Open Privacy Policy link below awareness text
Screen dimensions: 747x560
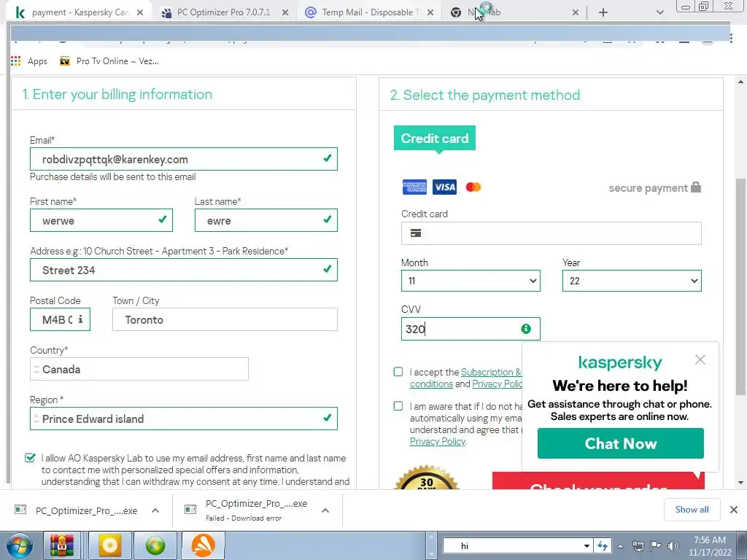pyautogui.click(x=438, y=441)
